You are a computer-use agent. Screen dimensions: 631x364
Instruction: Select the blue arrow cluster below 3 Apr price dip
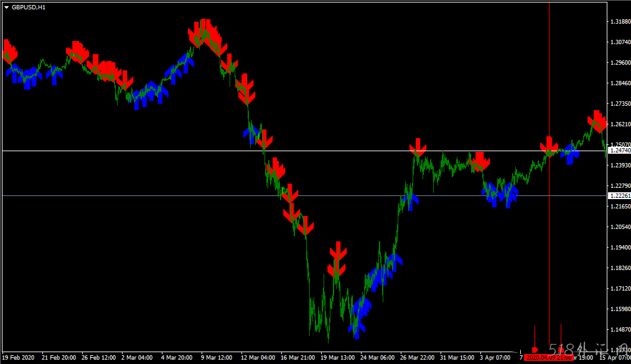coord(500,195)
